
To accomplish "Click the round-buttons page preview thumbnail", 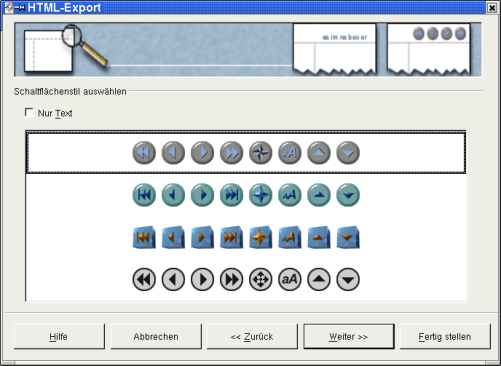I will pyautogui.click(x=429, y=49).
